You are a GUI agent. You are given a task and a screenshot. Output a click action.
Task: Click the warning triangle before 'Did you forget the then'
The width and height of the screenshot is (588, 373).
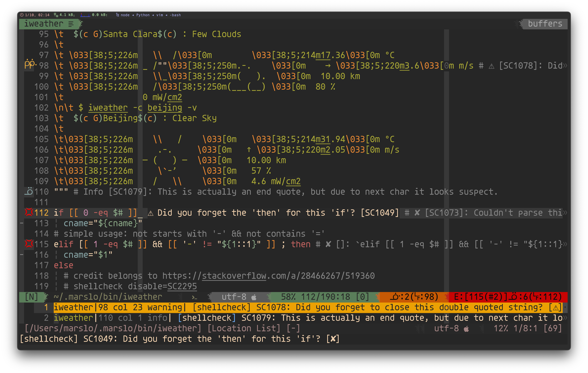click(151, 213)
